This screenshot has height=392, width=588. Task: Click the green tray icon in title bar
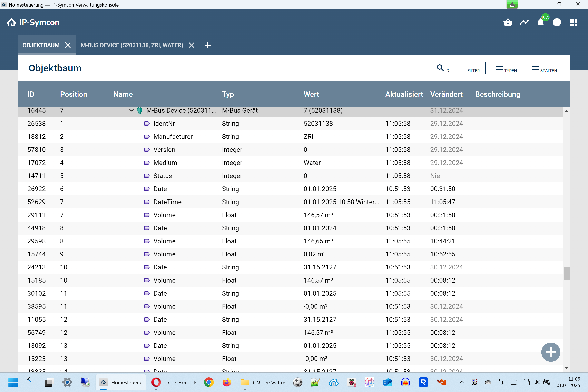coord(512,4)
